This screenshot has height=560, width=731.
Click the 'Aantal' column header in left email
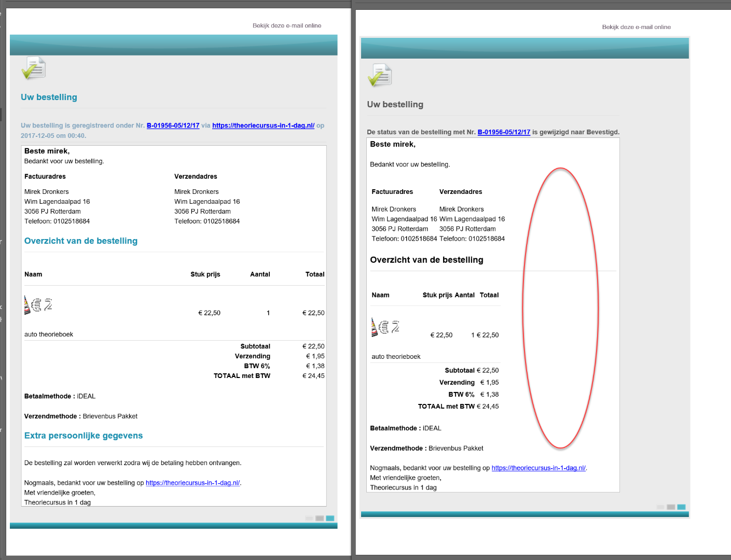260,274
